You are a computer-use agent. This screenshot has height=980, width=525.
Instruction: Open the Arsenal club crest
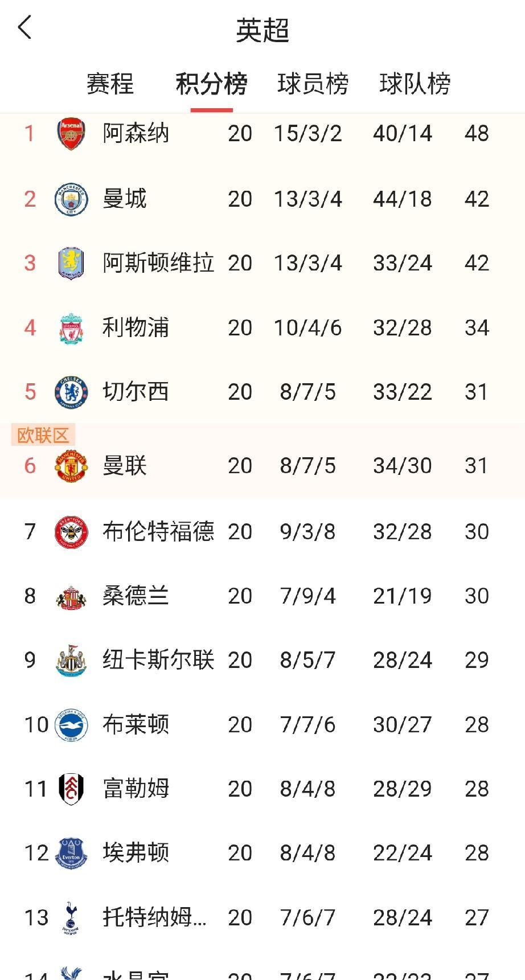pyautogui.click(x=71, y=134)
